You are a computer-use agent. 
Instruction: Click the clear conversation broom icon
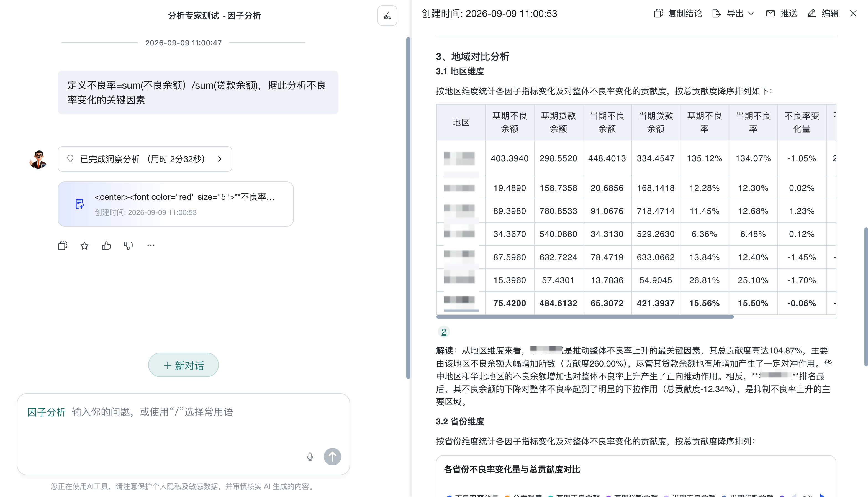click(x=387, y=16)
